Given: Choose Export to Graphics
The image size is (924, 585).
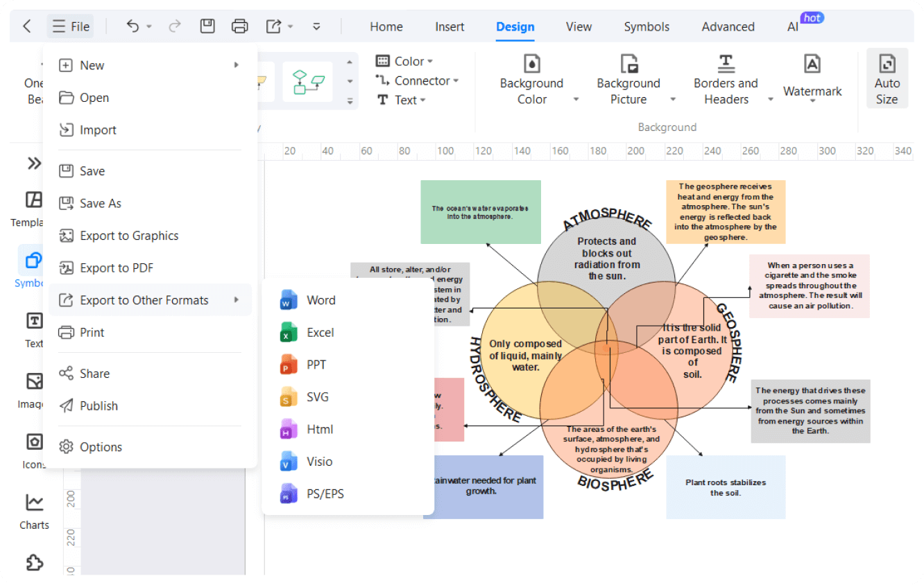Looking at the screenshot, I should tap(150, 236).
